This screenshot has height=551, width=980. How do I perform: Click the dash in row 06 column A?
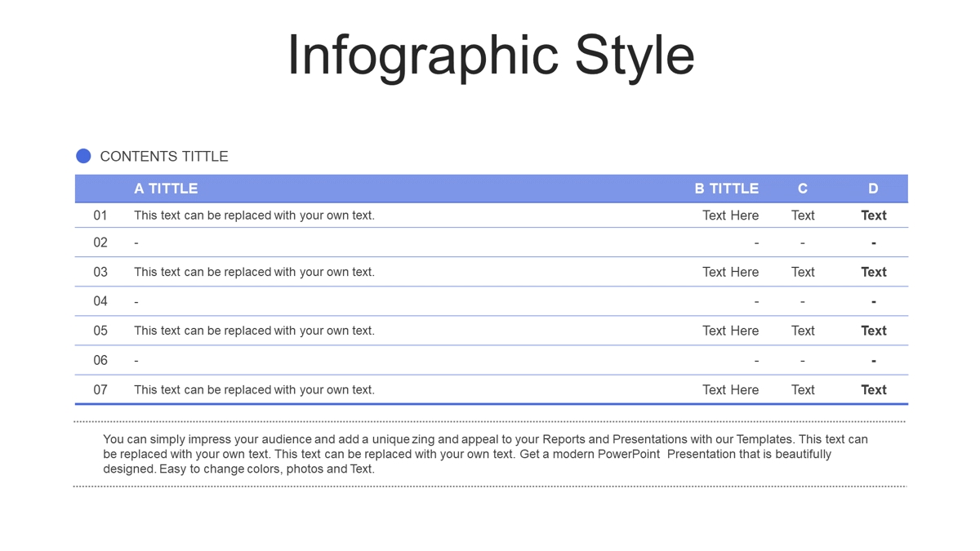[136, 361]
